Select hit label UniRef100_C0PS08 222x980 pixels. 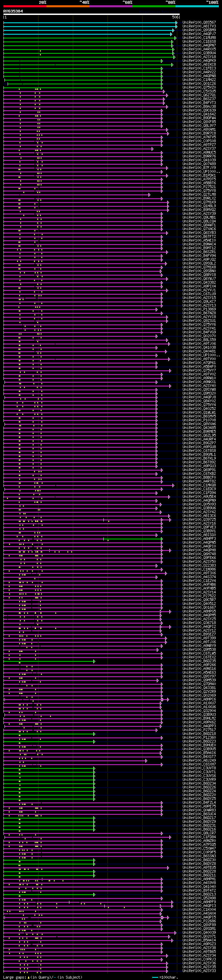coord(199,141)
